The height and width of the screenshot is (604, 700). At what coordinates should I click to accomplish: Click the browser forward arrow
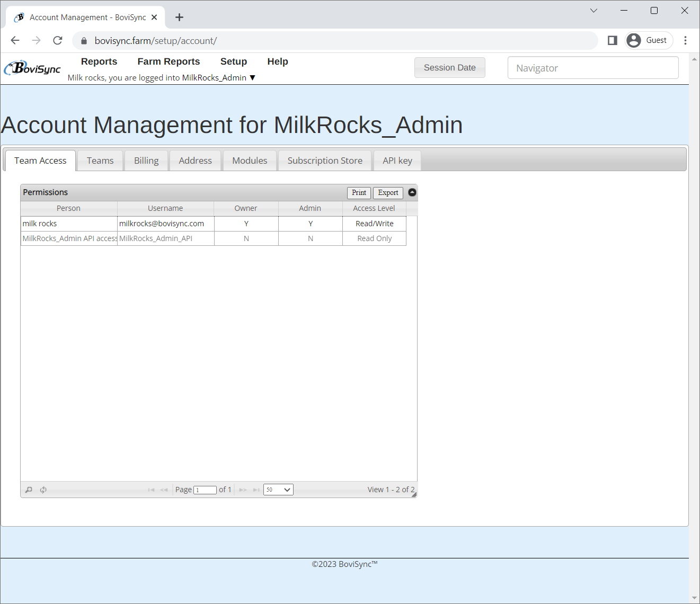(36, 40)
